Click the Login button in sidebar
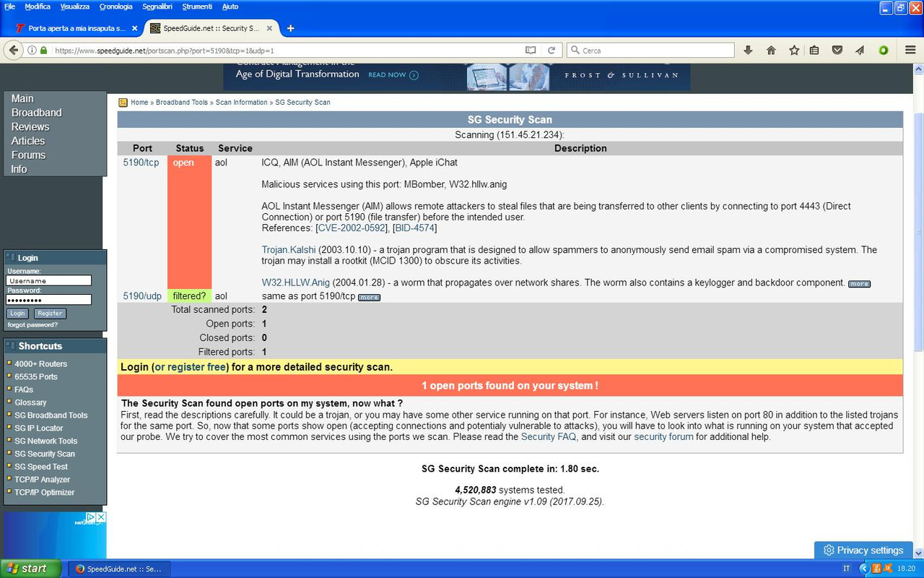Image resolution: width=924 pixels, height=578 pixels. pos(17,314)
